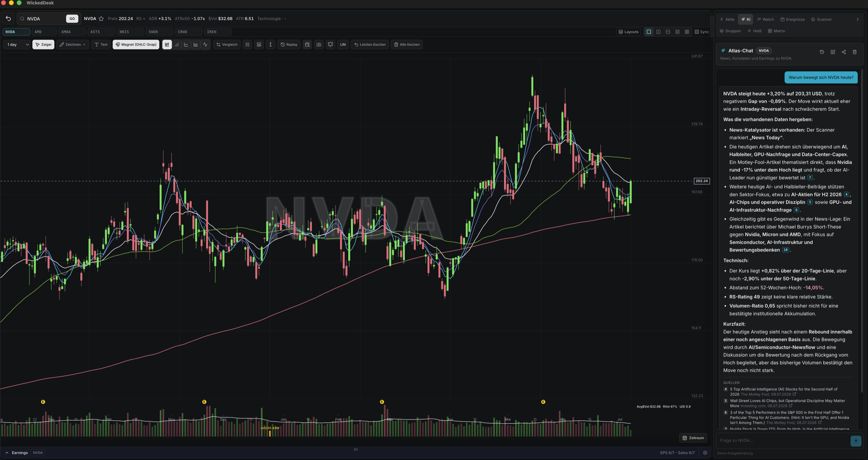Choose the two-column split layout
868x460 pixels.
(658, 32)
